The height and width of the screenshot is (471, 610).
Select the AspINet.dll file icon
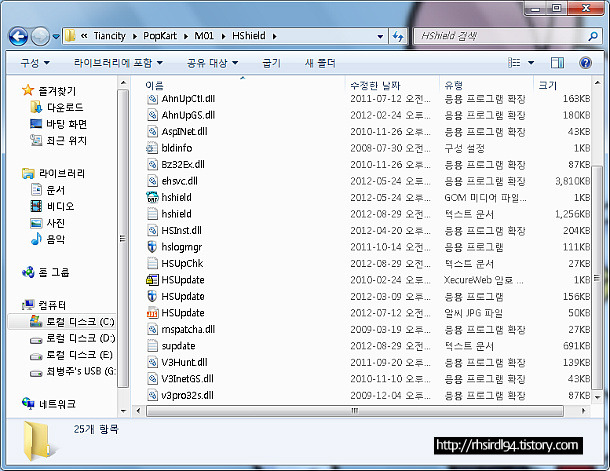click(x=152, y=131)
